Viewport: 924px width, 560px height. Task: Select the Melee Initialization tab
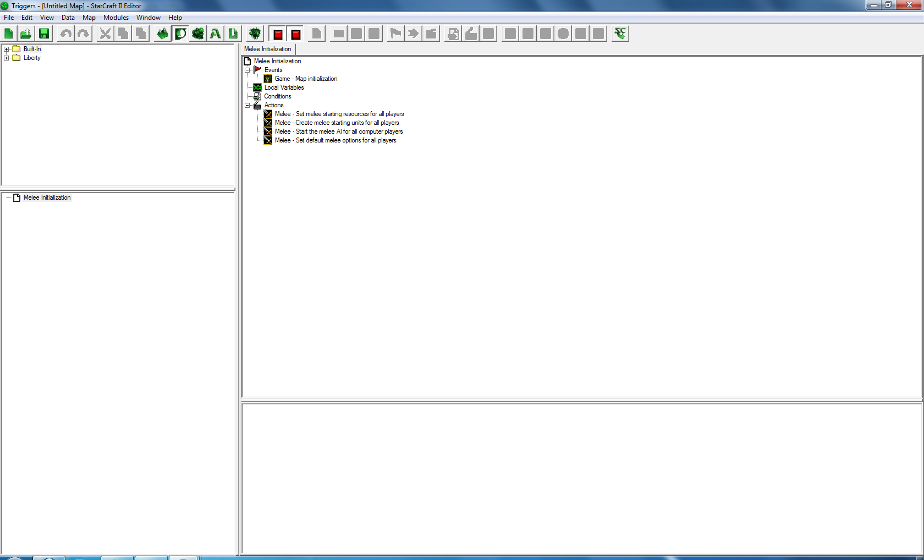click(x=268, y=49)
